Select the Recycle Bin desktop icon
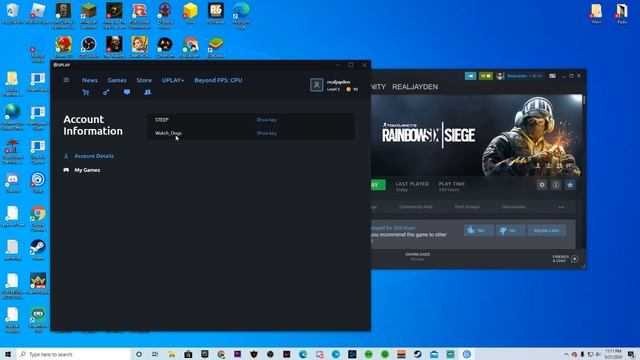Viewport: 640px width, 360px height. click(13, 13)
